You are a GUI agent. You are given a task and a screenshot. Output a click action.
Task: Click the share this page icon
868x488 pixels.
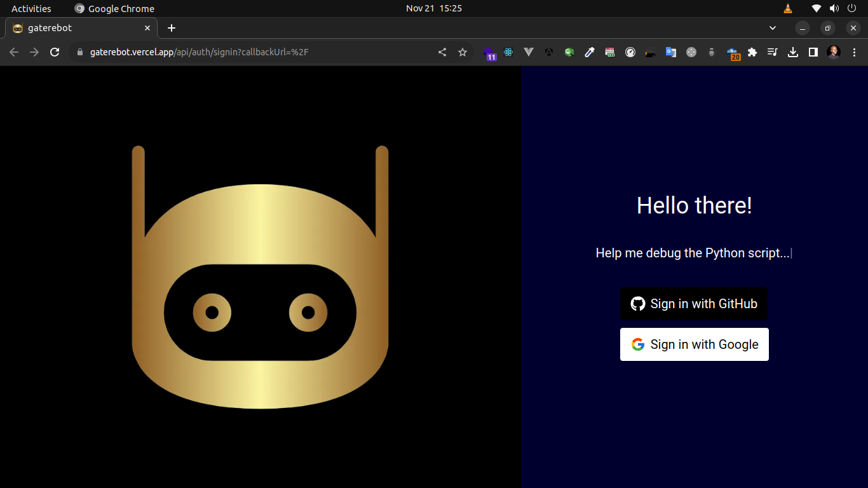pyautogui.click(x=442, y=52)
